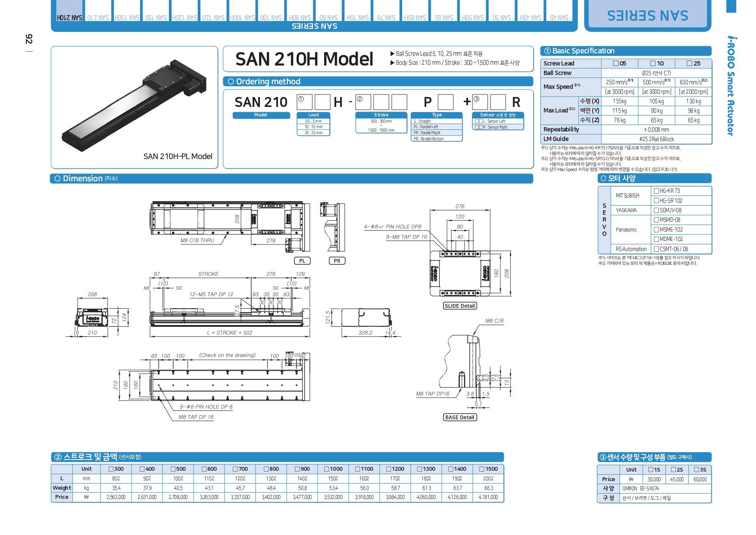Click the price cell '4,181,000'

(488, 497)
